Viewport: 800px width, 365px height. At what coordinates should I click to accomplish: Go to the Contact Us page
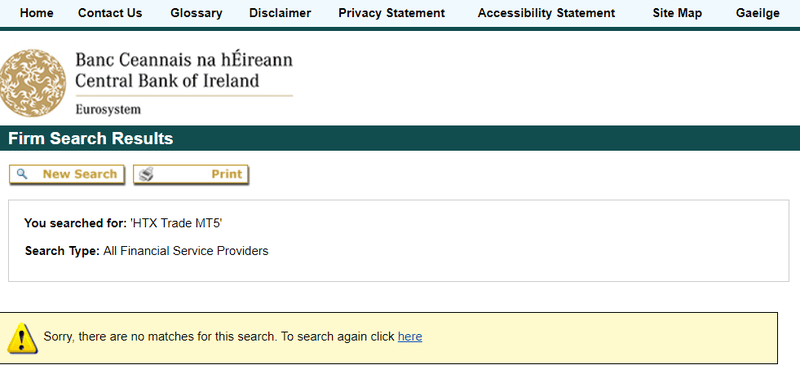click(110, 13)
